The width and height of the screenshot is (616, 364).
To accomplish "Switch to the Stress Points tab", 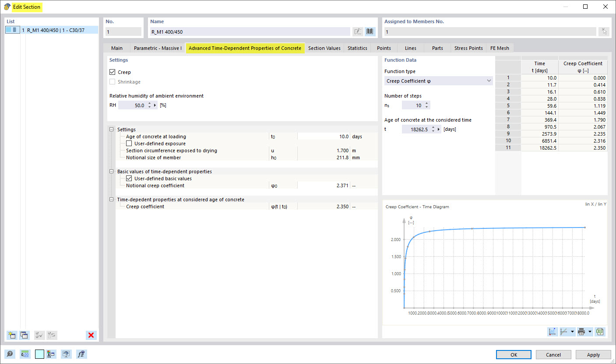I will pos(468,48).
